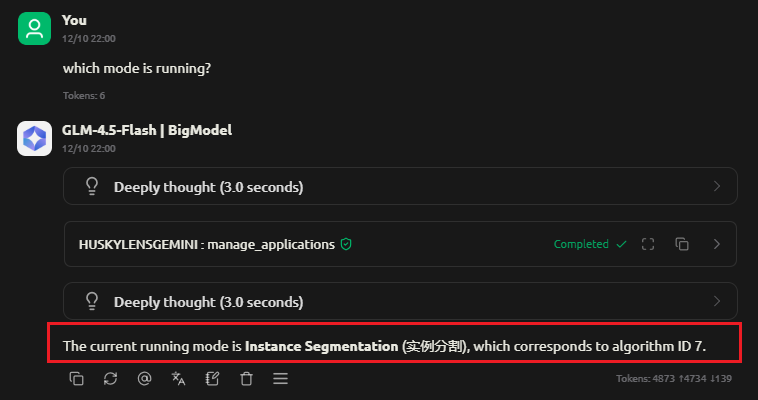Click the GLM-4.5-Flash model avatar
Image resolution: width=758 pixels, height=400 pixels.
(x=34, y=139)
